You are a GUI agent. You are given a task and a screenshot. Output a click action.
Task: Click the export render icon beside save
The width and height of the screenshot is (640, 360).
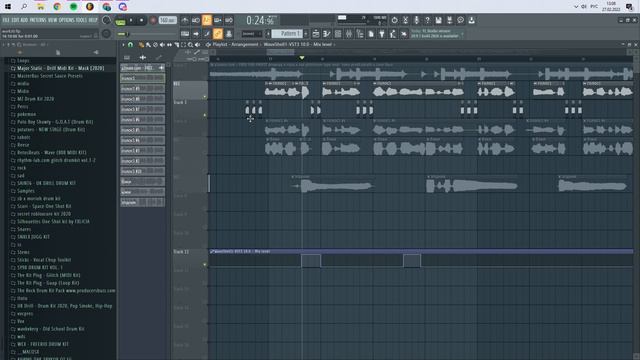449,20
